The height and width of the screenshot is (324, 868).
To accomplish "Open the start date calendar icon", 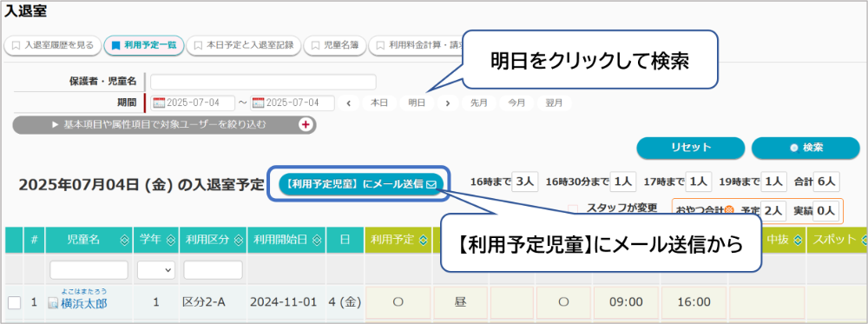I will tap(159, 103).
